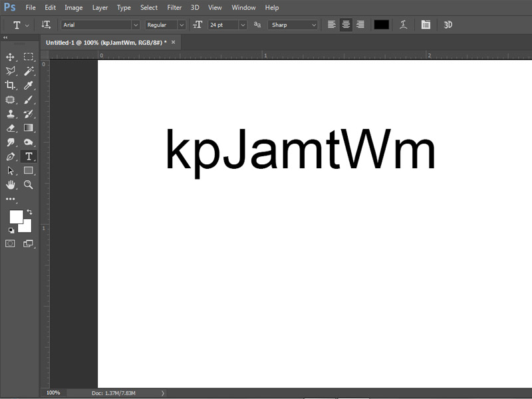Select the Eyedropper tool
Viewport: 532px width, 399px height.
[x=29, y=85]
